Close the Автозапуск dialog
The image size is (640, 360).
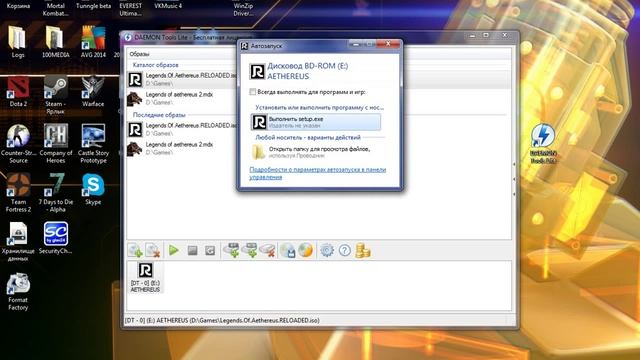[x=388, y=44]
